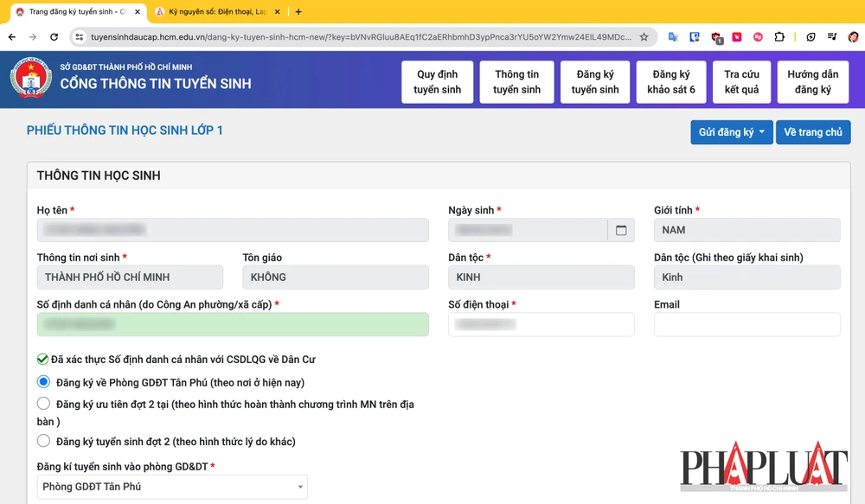The height and width of the screenshot is (504, 865).
Task: Click the Về trang chủ button
Action: coord(812,132)
